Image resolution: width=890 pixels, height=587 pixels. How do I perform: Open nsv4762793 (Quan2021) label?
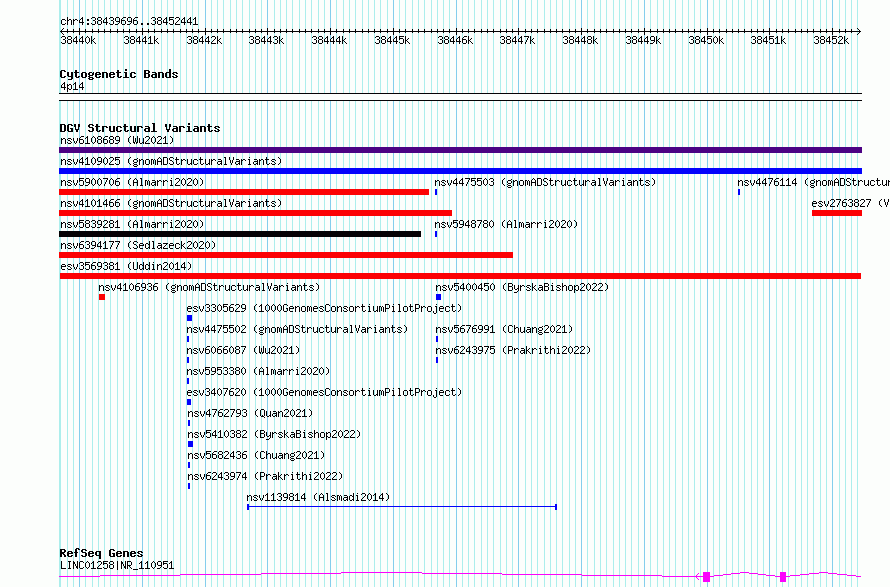point(250,413)
